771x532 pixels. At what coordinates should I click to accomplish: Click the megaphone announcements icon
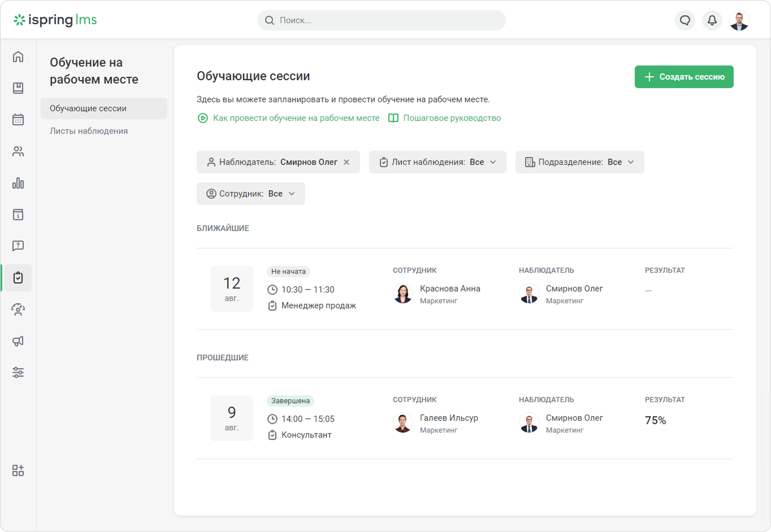point(18,341)
